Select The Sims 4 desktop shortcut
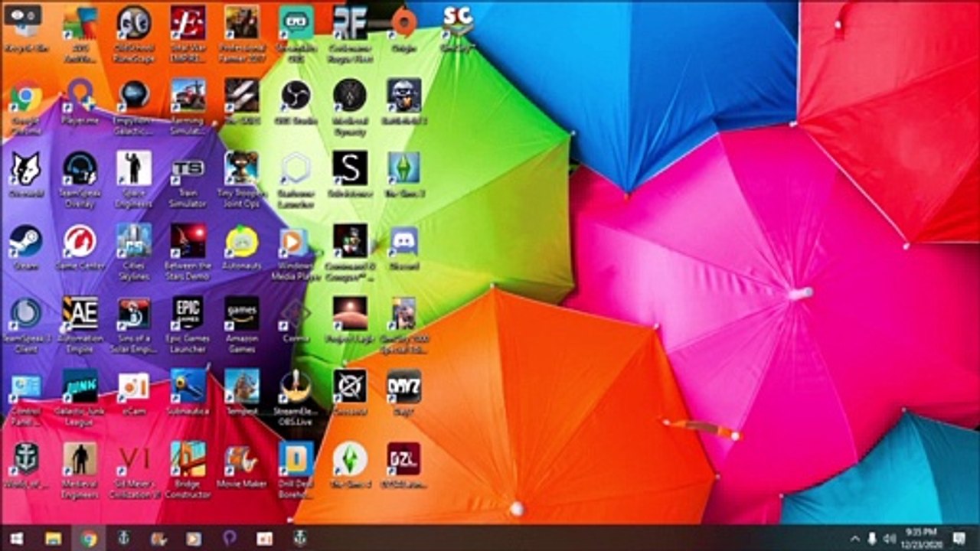 click(x=350, y=466)
